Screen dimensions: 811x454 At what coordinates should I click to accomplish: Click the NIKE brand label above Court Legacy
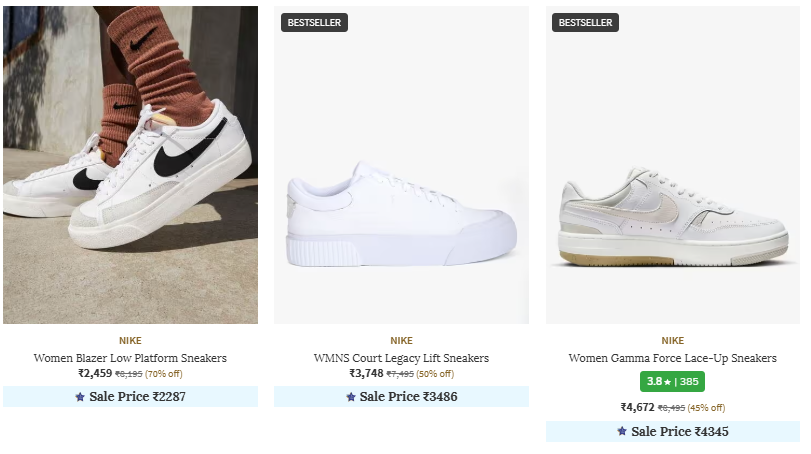[x=401, y=341]
